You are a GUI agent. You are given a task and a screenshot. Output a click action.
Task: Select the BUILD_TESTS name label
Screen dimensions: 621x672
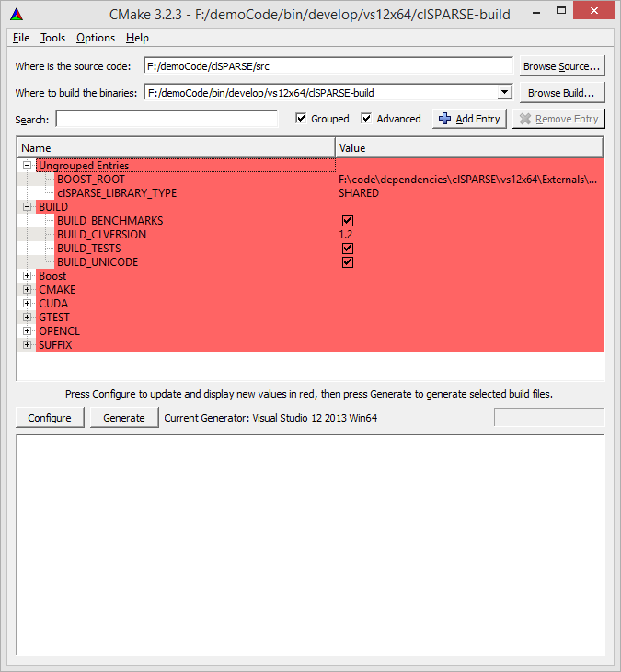coord(89,249)
